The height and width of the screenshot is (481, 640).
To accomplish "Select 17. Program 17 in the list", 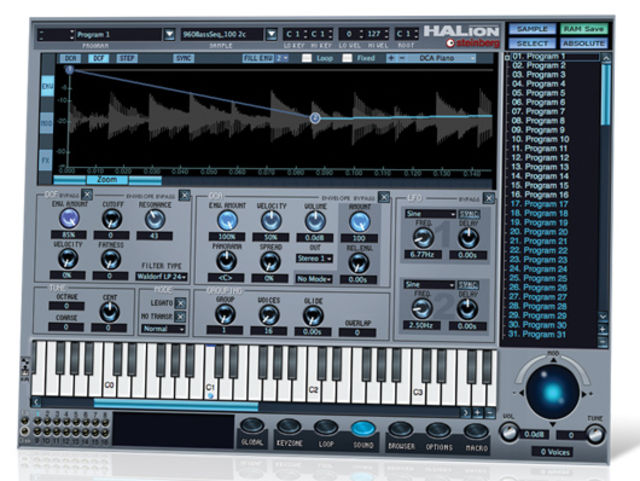I will click(539, 204).
